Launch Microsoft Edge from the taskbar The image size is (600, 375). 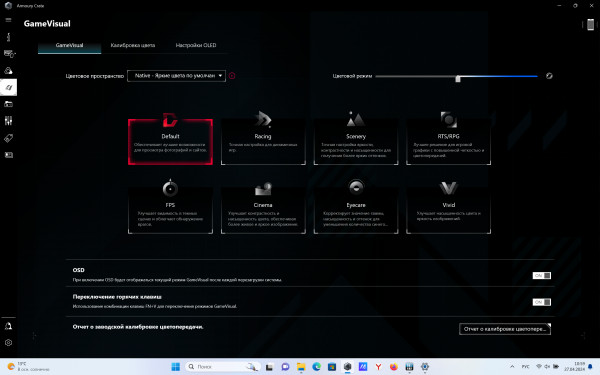click(x=316, y=367)
